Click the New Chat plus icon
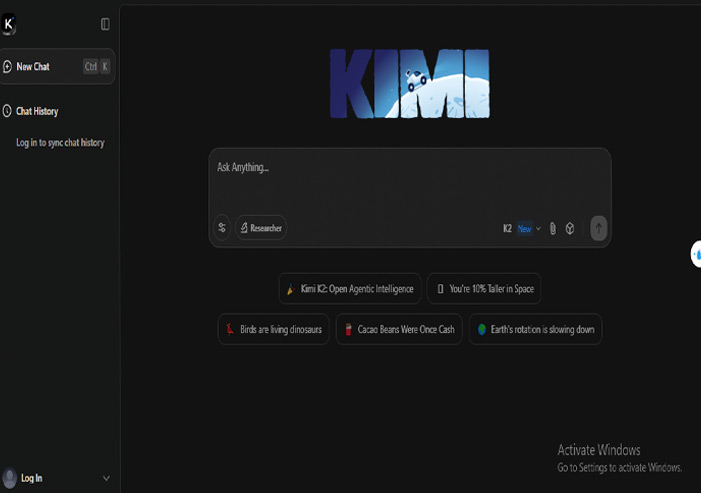The width and height of the screenshot is (701, 493). tap(7, 67)
